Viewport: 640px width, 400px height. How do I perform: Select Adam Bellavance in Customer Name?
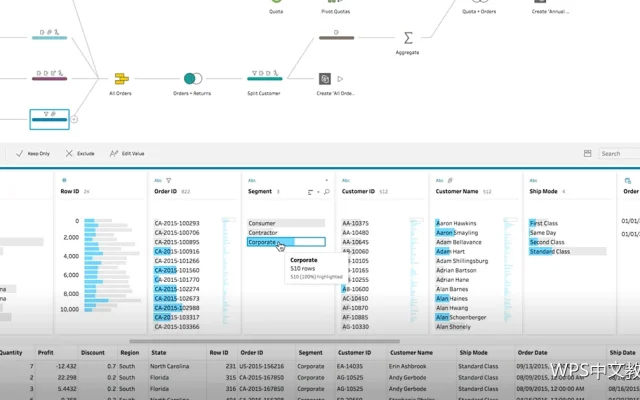coord(458,242)
